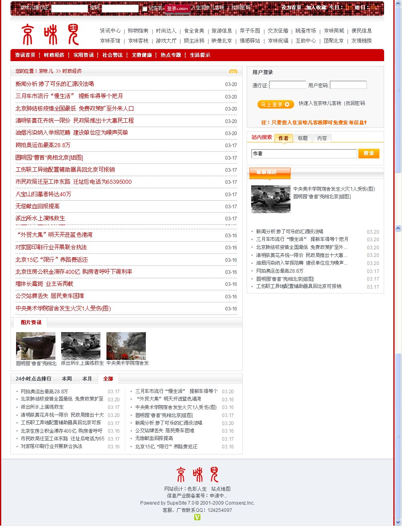Open 北京15亿"限行"养路费返还 in the ranking list
This screenshot has height=532, width=403.
coord(166,447)
